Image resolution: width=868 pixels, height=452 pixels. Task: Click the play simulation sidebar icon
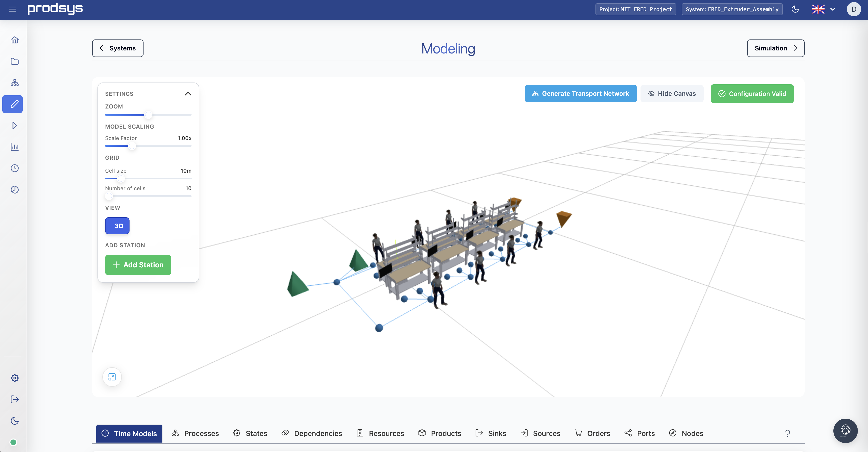(15, 126)
